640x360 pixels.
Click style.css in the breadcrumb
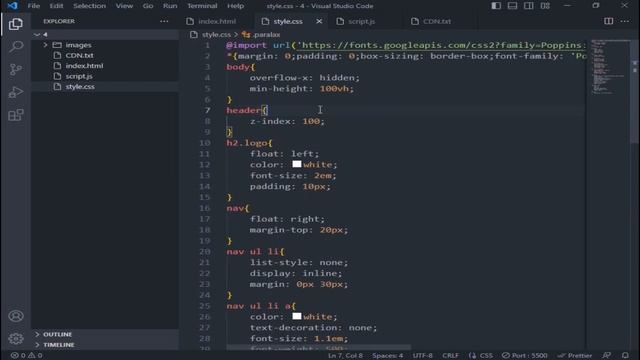[x=216, y=35]
